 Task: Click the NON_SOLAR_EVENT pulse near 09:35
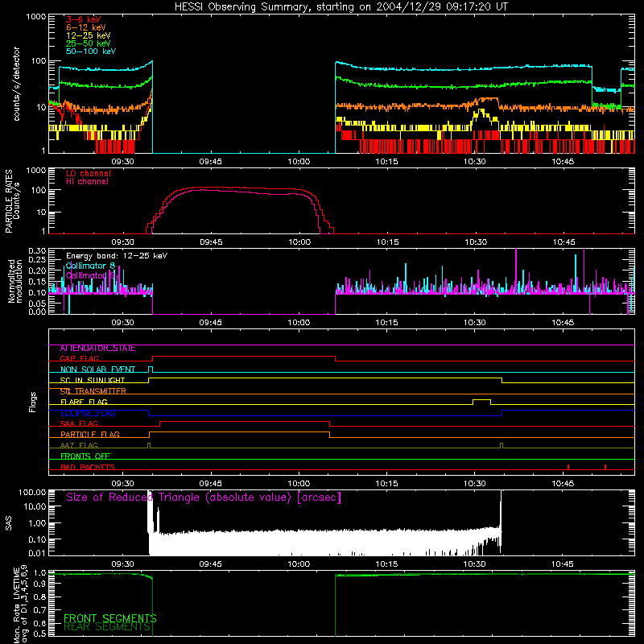point(151,368)
